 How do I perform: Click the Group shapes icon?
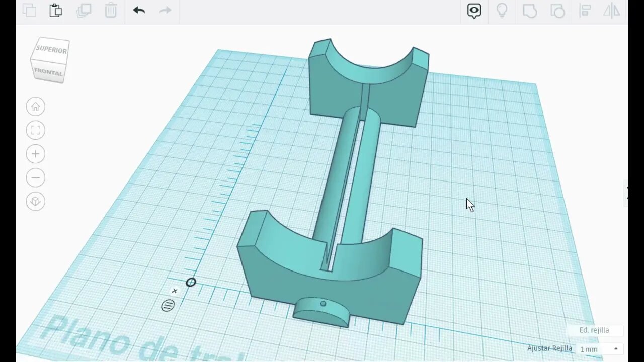(530, 11)
